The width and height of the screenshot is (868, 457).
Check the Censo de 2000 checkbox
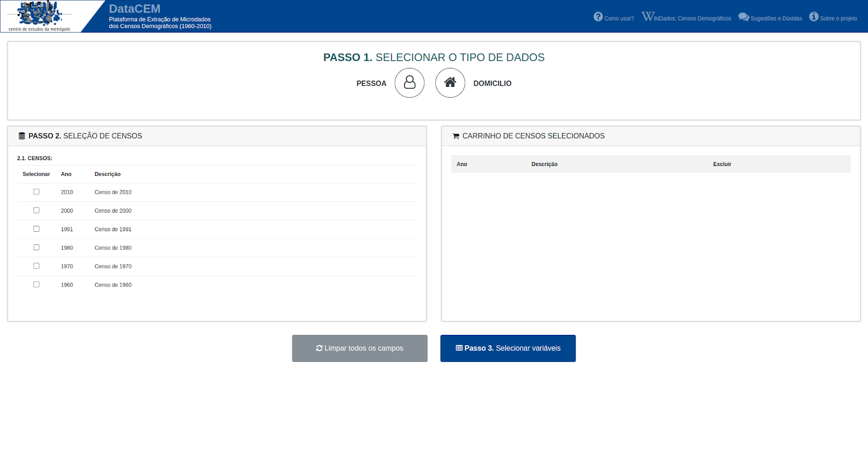(x=36, y=210)
